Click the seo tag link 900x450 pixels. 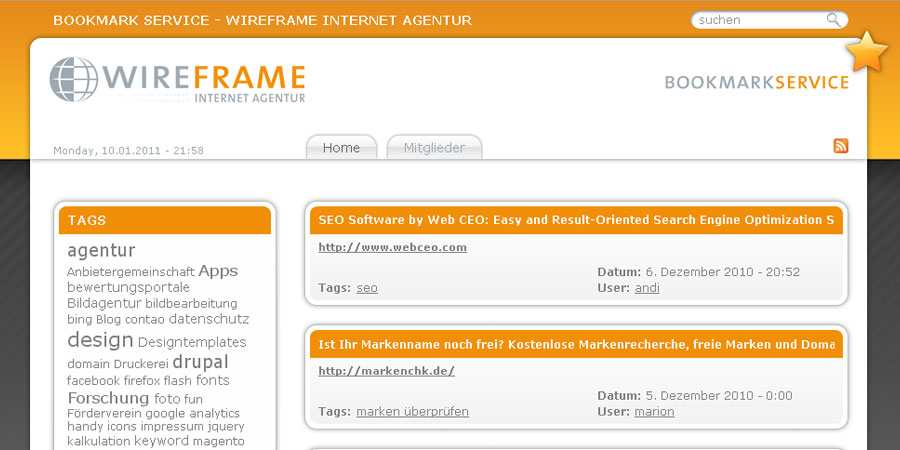click(x=367, y=288)
